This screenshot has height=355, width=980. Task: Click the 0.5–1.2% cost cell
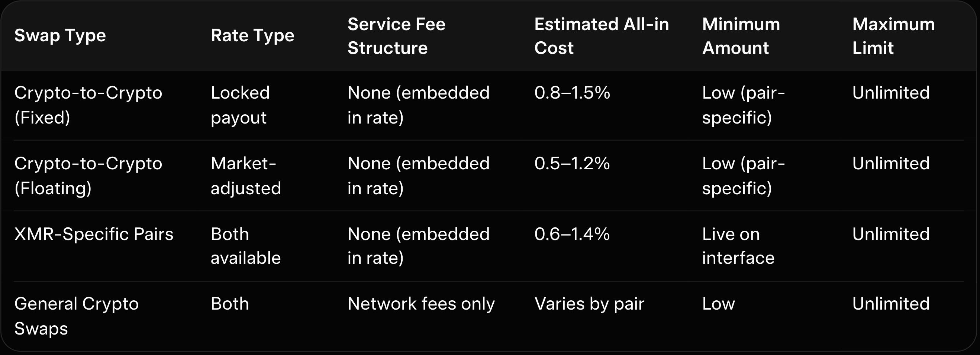[x=572, y=164]
